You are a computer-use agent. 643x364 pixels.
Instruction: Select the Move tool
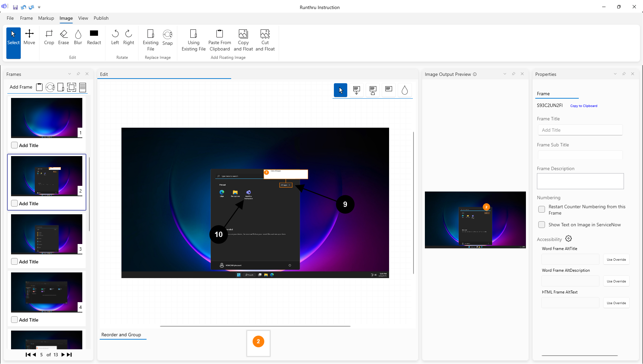tap(29, 37)
